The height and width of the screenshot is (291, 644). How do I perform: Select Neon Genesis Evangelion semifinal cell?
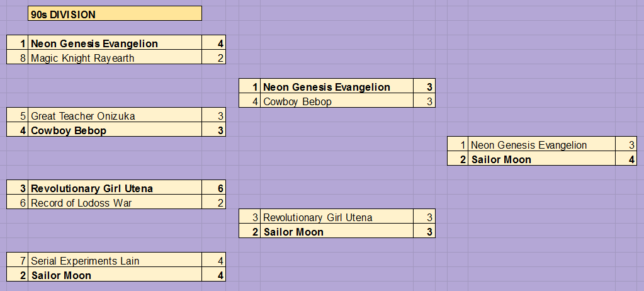coord(337,86)
